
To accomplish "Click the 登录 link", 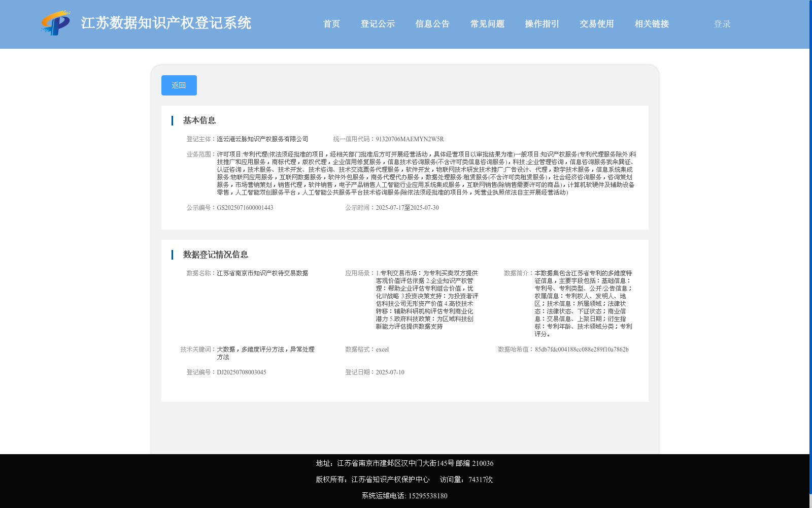I will pyautogui.click(x=722, y=24).
